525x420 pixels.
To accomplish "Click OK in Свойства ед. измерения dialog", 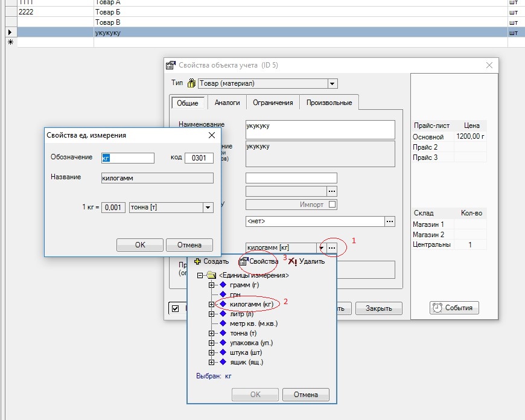I will point(140,245).
